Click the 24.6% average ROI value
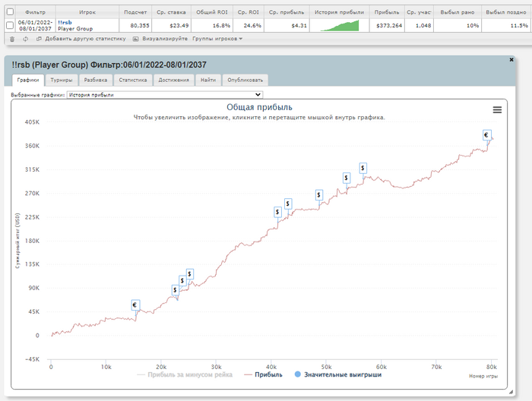Screen dimensions: 532x401 tap(253, 25)
